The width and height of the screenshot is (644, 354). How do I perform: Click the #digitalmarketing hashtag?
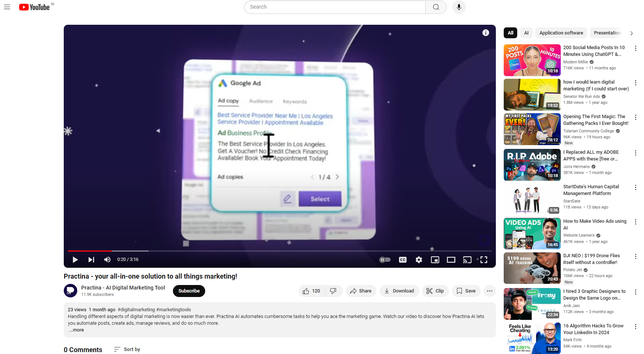pos(136,310)
